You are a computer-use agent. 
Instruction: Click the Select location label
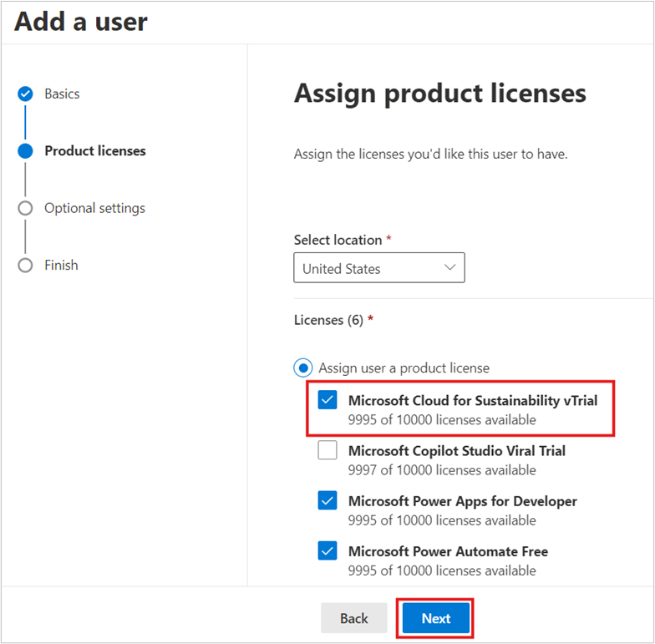coord(338,240)
